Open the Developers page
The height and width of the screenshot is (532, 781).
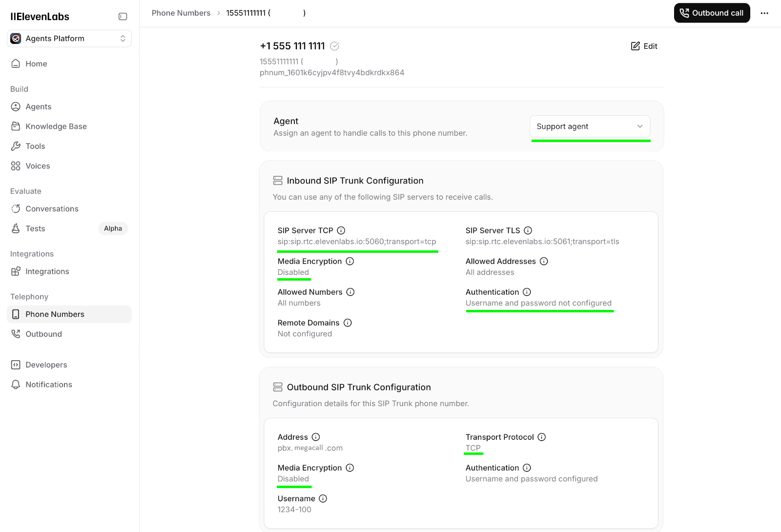46,365
